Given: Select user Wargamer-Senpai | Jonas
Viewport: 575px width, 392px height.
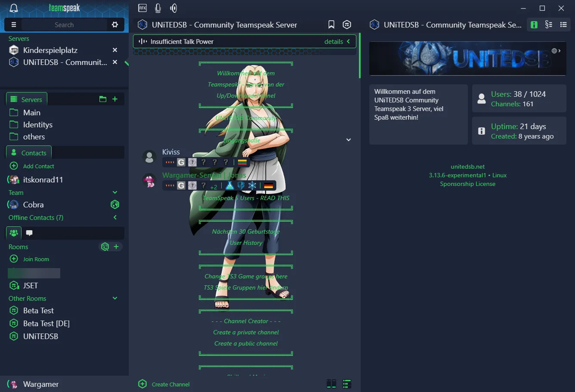Looking at the screenshot, I should [x=204, y=175].
